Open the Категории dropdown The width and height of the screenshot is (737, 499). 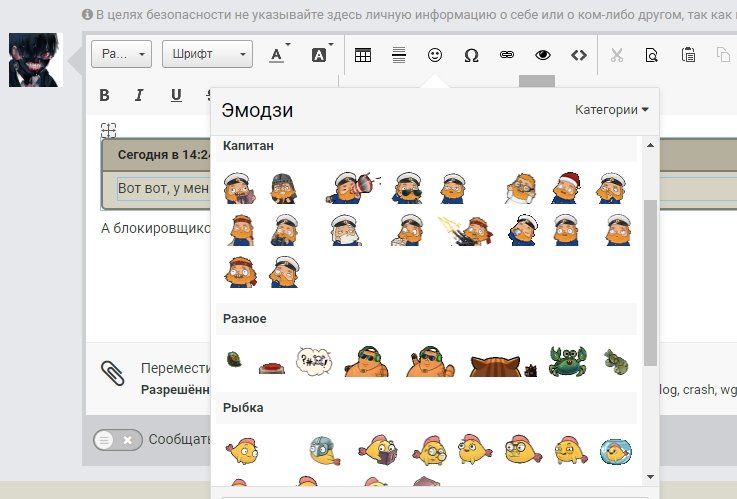[612, 110]
